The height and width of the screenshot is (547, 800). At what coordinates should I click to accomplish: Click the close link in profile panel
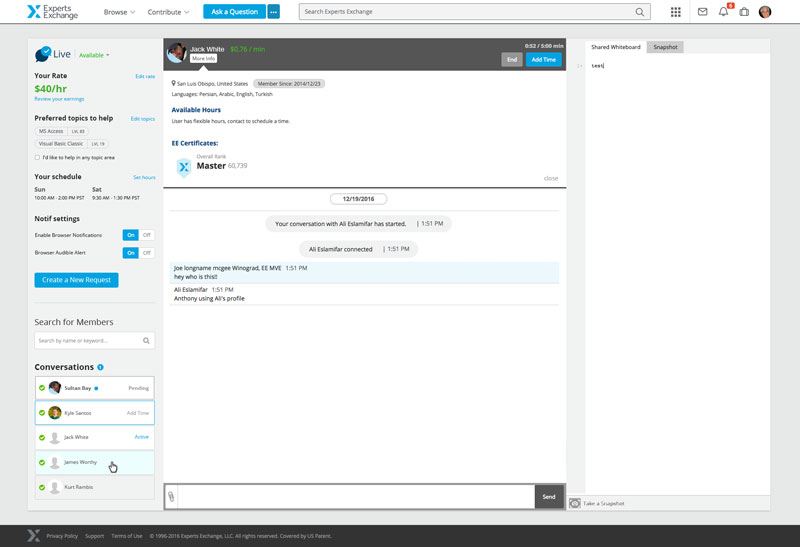click(x=551, y=179)
